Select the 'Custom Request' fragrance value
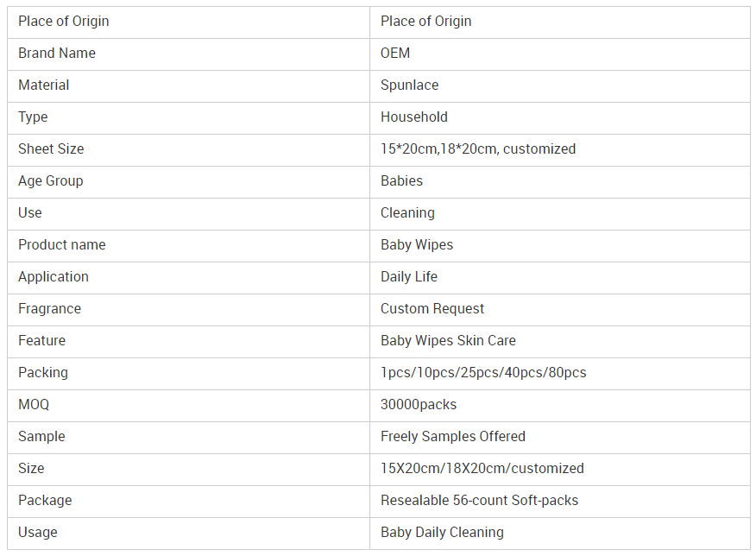 432,309
